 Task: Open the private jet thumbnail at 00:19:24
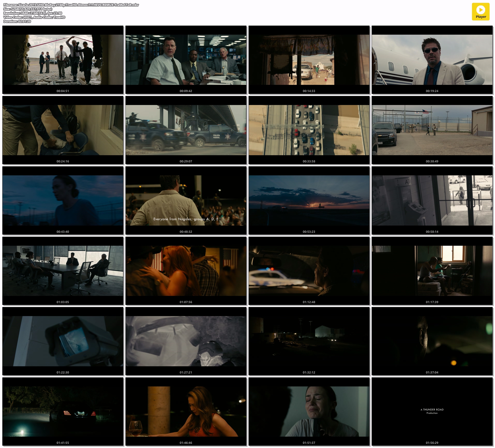432,60
